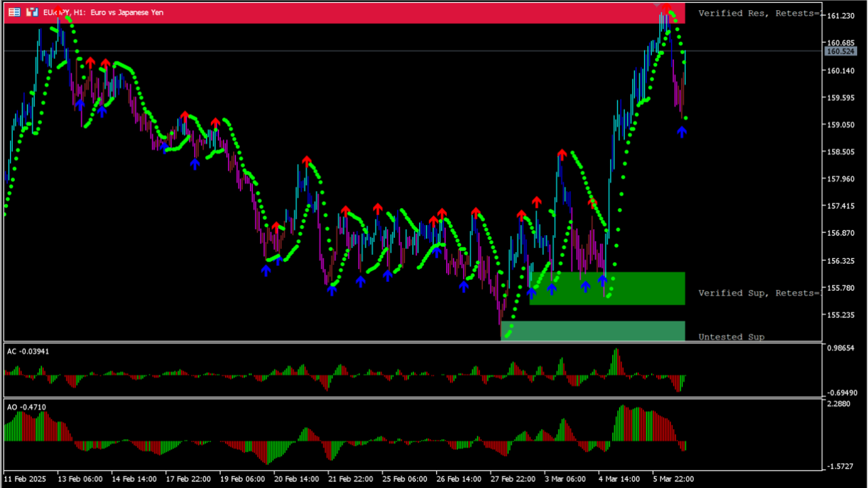Select the chart title 'EURJPY, H1: Euro vs Japanese Yen'

coord(103,12)
